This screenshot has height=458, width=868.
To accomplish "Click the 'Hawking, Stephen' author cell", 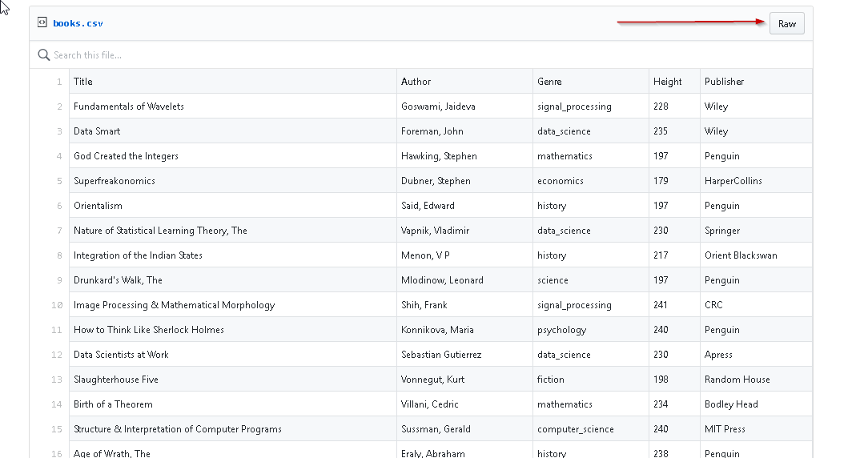I will click(439, 156).
